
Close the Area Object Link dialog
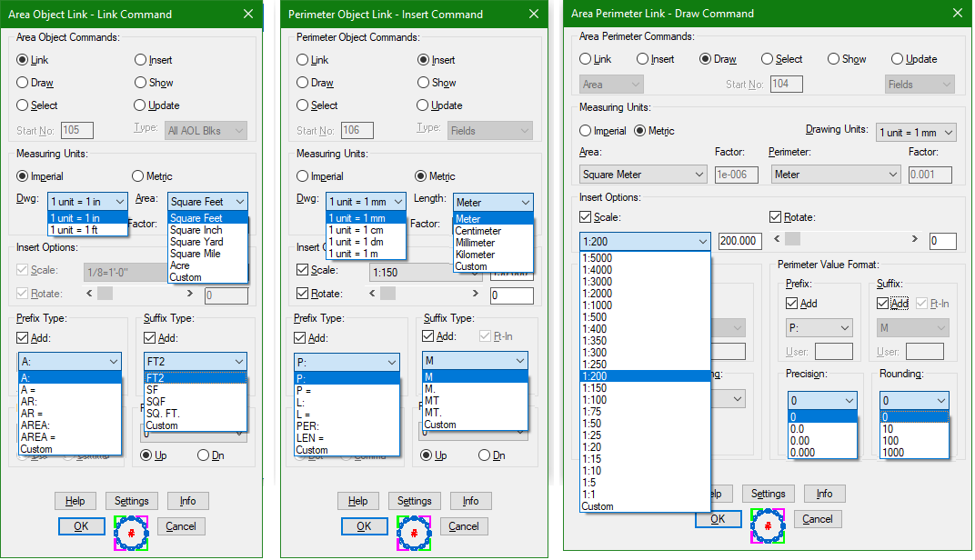tap(248, 14)
